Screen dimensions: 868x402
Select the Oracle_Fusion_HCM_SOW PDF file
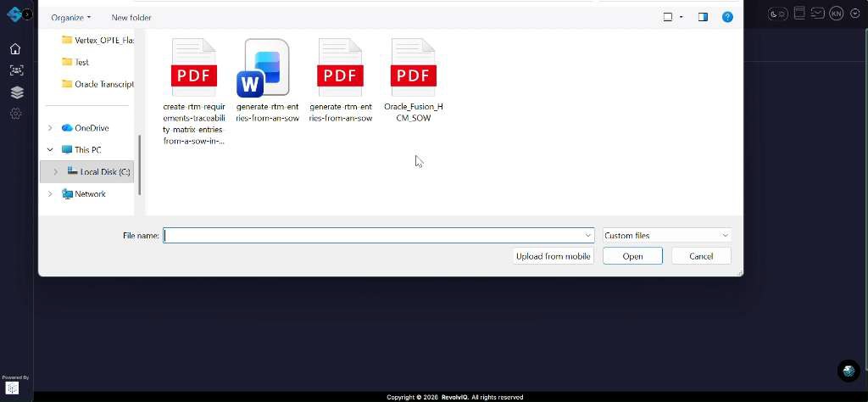pyautogui.click(x=413, y=81)
